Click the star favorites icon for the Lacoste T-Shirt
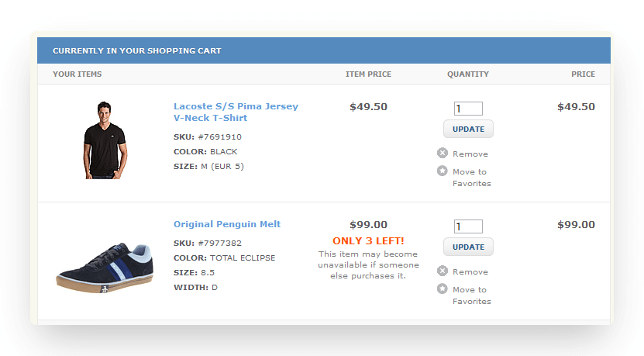 tap(443, 171)
